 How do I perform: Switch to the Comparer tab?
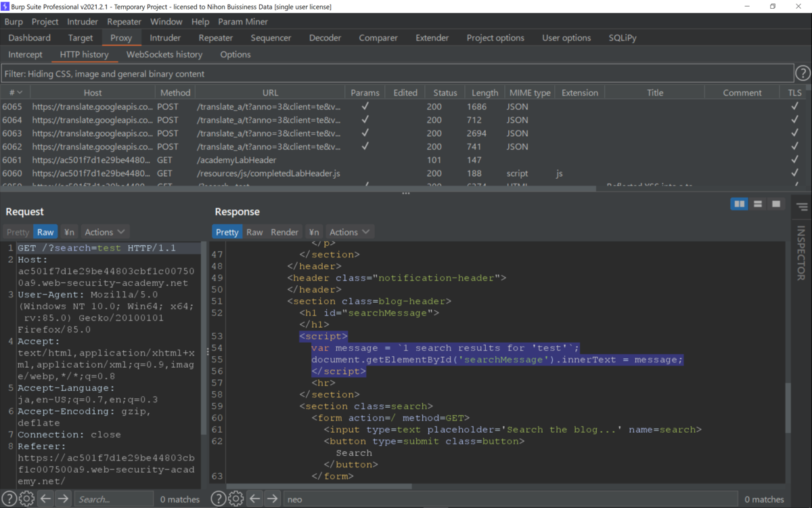(x=379, y=38)
